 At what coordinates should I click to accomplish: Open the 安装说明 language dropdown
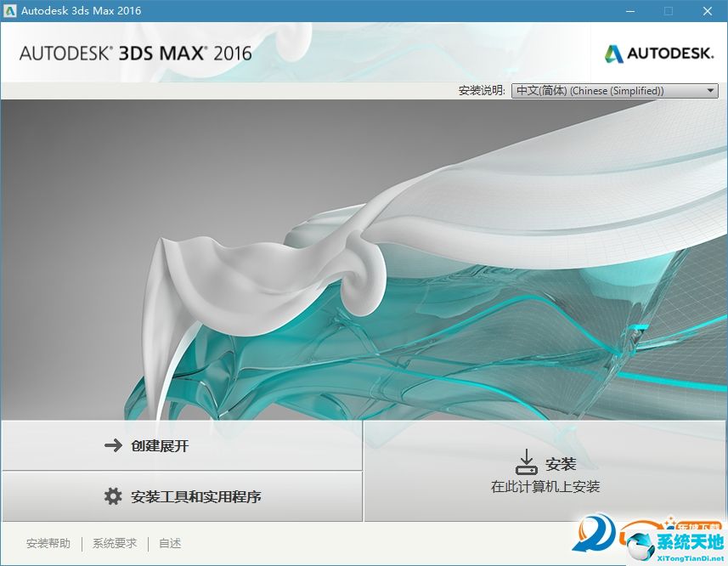point(615,91)
